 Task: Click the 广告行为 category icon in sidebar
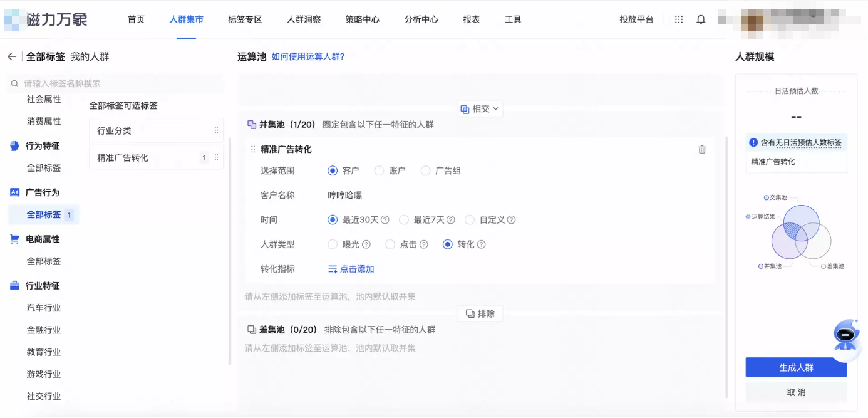point(15,192)
